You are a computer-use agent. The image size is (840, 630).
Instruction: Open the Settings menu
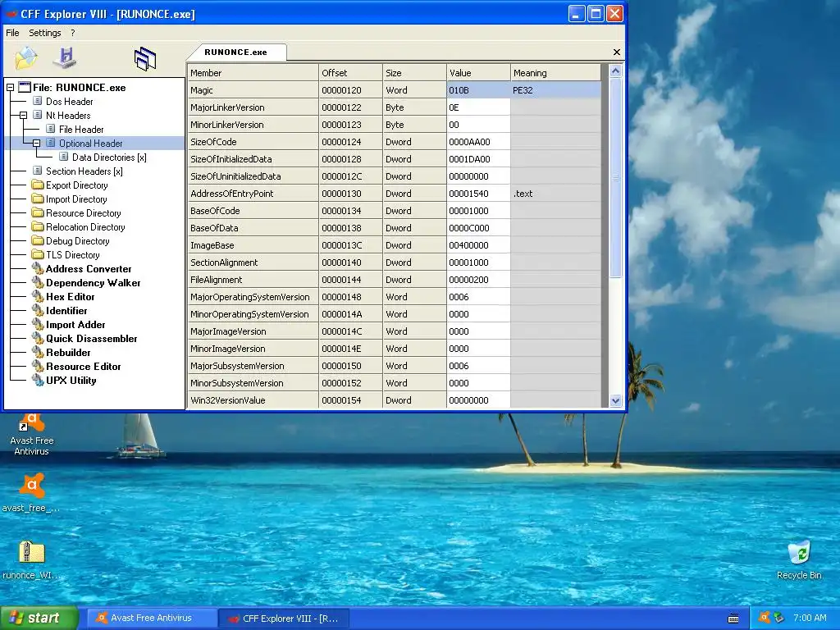(45, 33)
